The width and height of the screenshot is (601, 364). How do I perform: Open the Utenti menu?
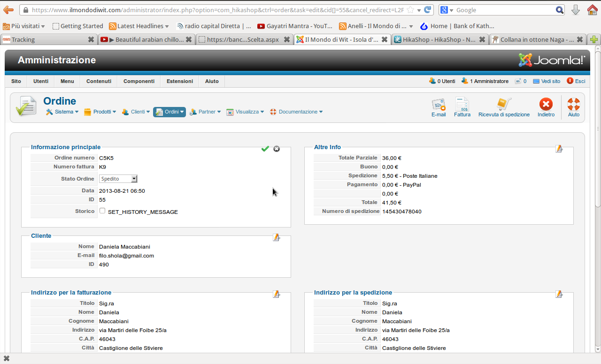pos(41,81)
